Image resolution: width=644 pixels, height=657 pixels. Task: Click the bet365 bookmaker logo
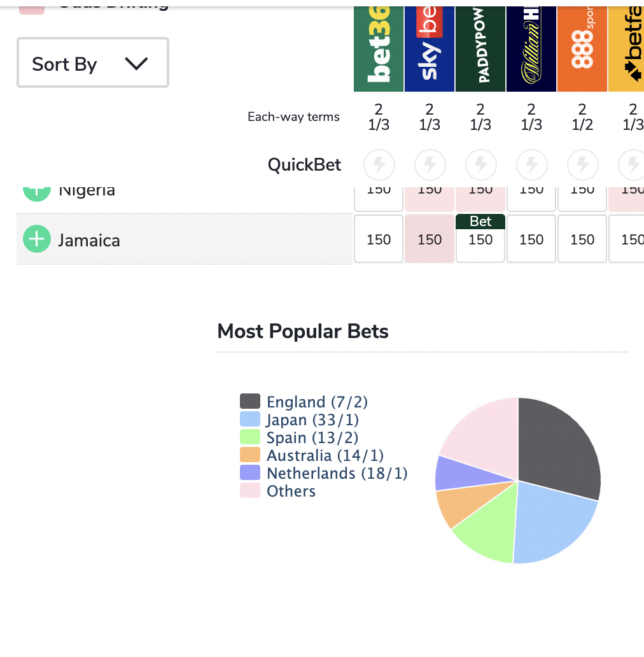pos(379,48)
